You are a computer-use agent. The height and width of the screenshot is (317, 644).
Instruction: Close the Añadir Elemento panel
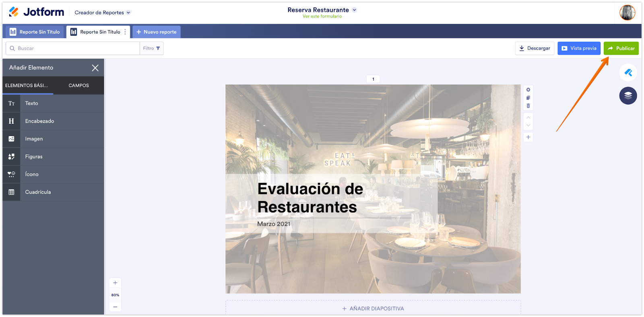95,68
